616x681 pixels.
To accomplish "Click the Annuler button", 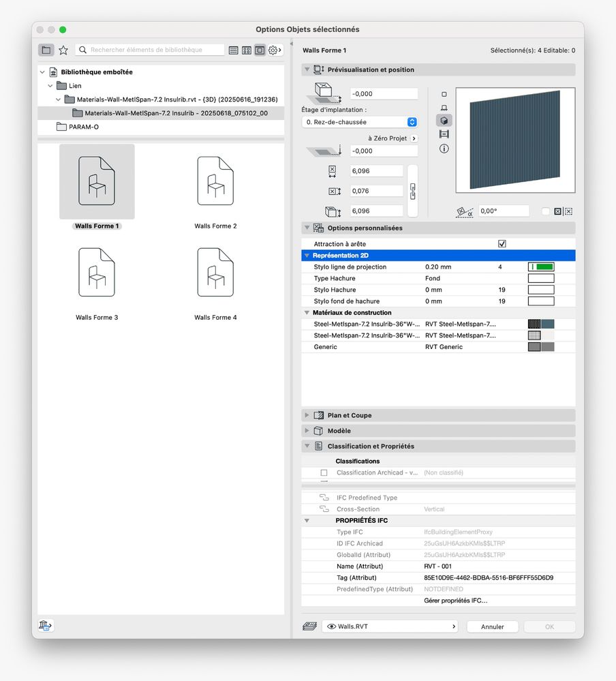I will (x=492, y=626).
